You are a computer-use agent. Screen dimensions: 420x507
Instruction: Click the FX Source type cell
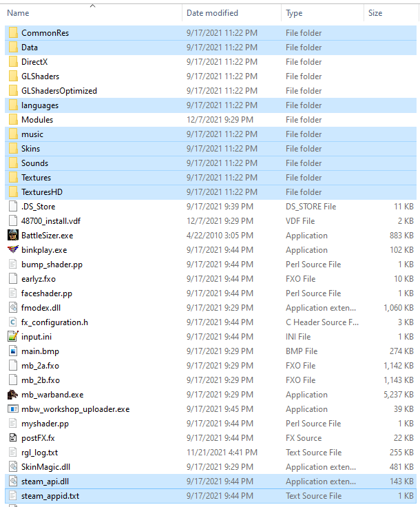pyautogui.click(x=304, y=438)
